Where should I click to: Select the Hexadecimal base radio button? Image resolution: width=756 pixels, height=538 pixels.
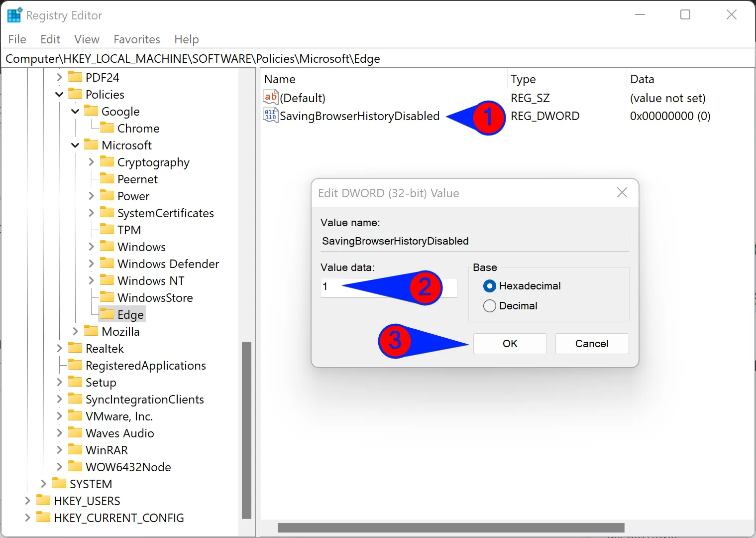[x=490, y=286]
